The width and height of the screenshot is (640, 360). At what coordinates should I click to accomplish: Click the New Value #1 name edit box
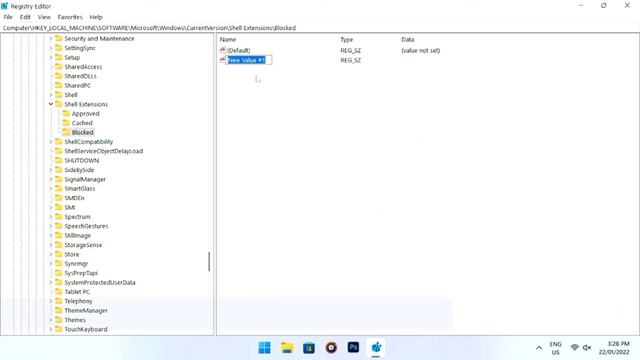point(249,60)
